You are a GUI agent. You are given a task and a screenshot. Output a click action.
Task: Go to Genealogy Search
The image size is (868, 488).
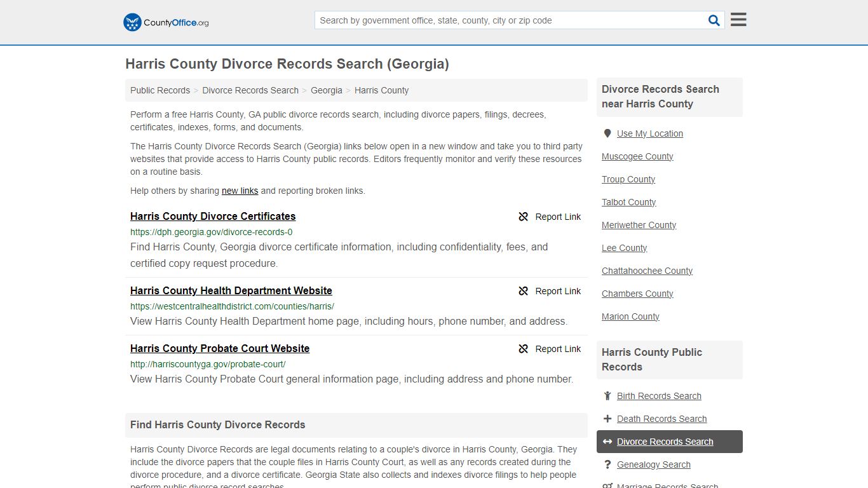coord(653,464)
